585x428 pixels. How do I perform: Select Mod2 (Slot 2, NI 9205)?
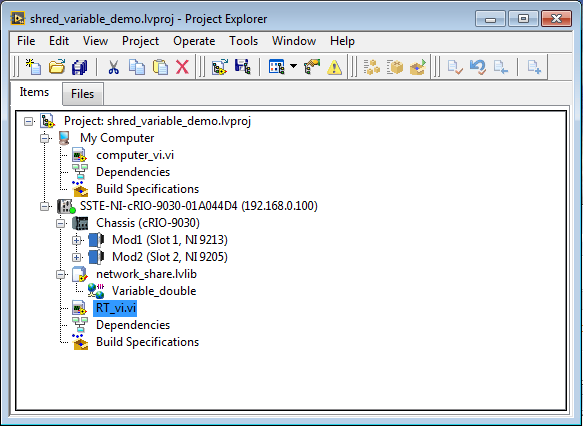point(170,257)
